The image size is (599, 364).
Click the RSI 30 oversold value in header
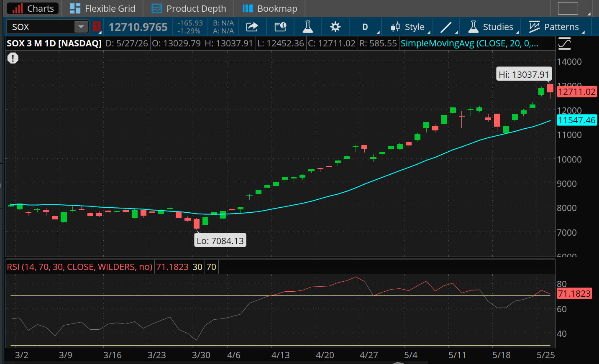click(197, 267)
